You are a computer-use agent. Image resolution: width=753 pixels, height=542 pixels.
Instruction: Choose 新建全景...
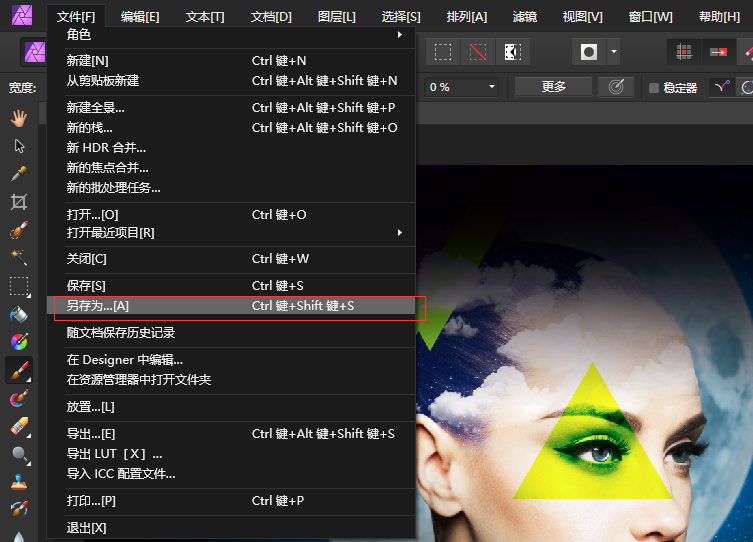pos(231,108)
